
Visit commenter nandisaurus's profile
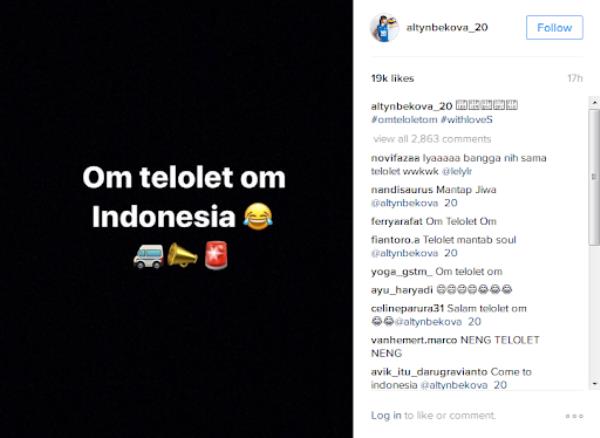tap(402, 190)
